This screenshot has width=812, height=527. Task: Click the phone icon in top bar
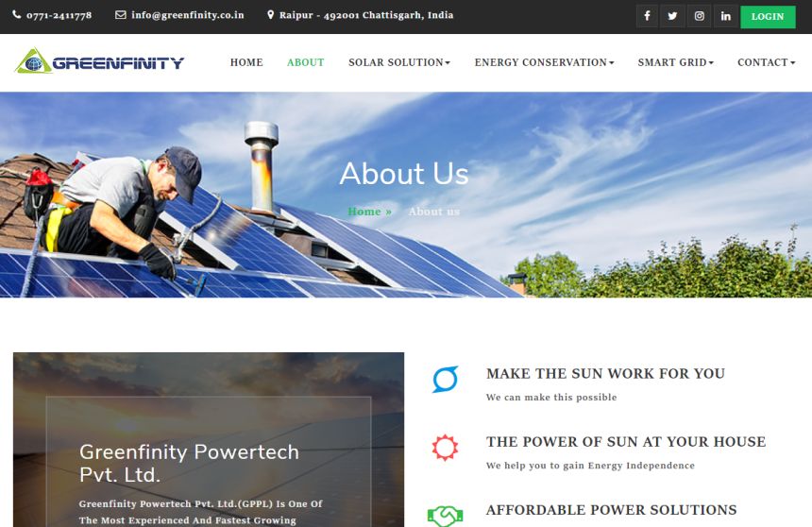click(x=17, y=14)
